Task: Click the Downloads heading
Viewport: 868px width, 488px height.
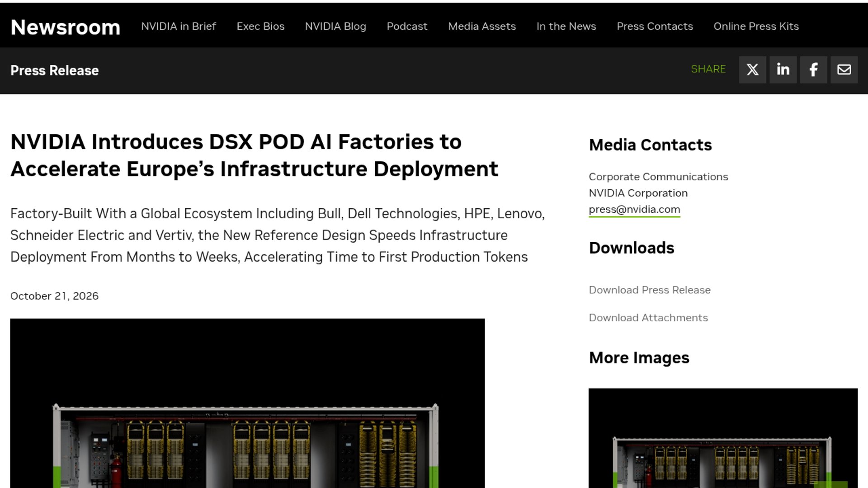Action: (x=631, y=248)
